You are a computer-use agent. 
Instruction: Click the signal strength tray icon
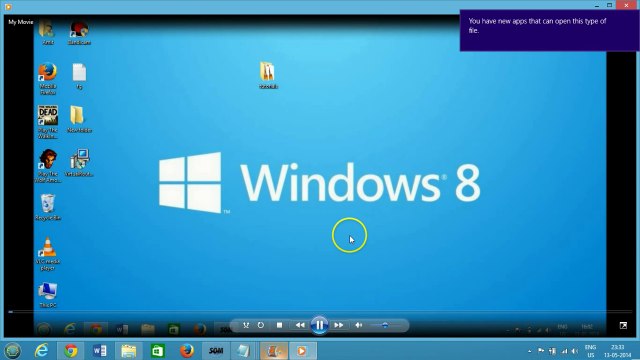[x=564, y=351]
